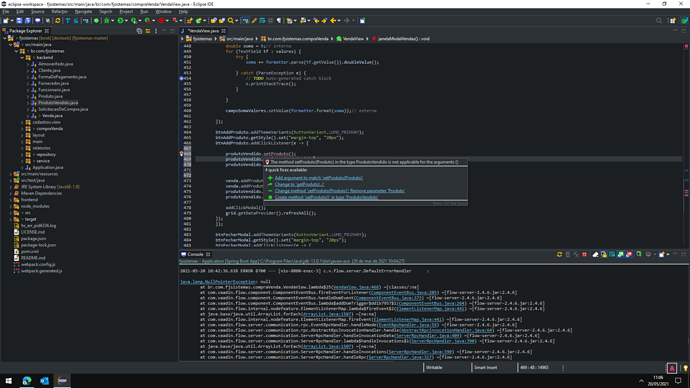Screen dimensions: 690x388
Task: Apply quick fix Remove parameter Produto
Action: coord(340,191)
